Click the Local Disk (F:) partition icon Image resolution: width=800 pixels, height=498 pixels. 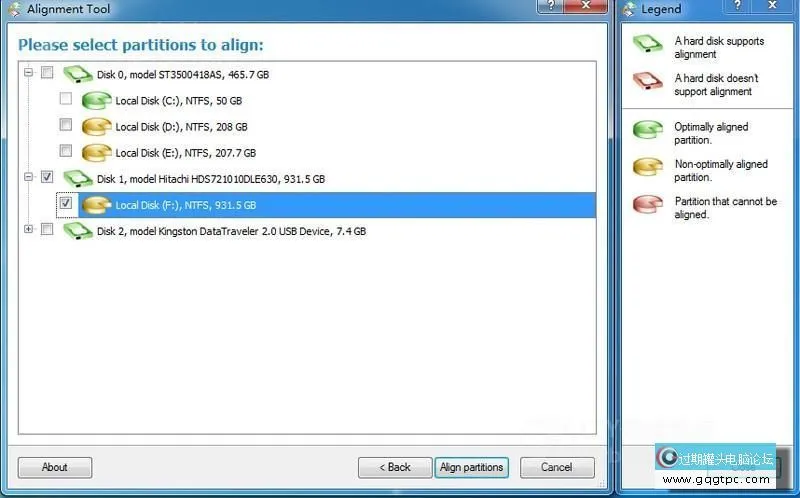[x=96, y=205]
